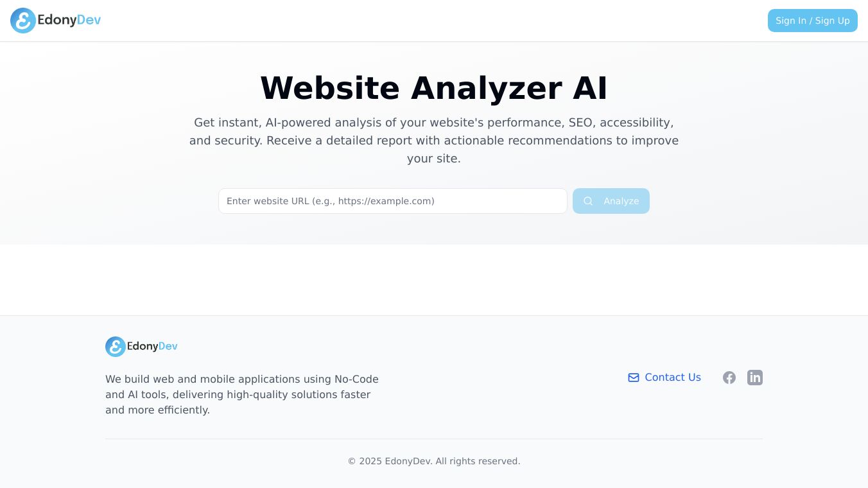Click the EdonyDev logo icon in the header
The height and width of the screenshot is (488, 868).
23,21
